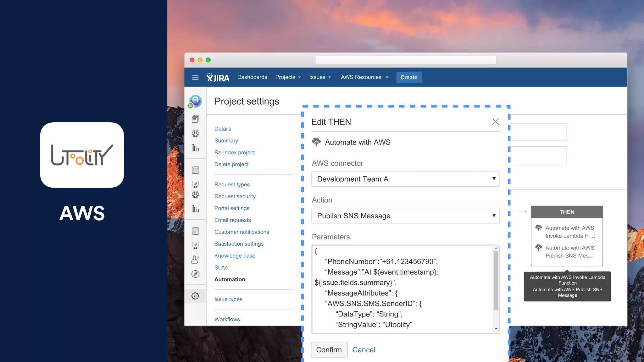Screen dimensions: 644x362
Task: Click the Cancel link
Action: click(364, 350)
